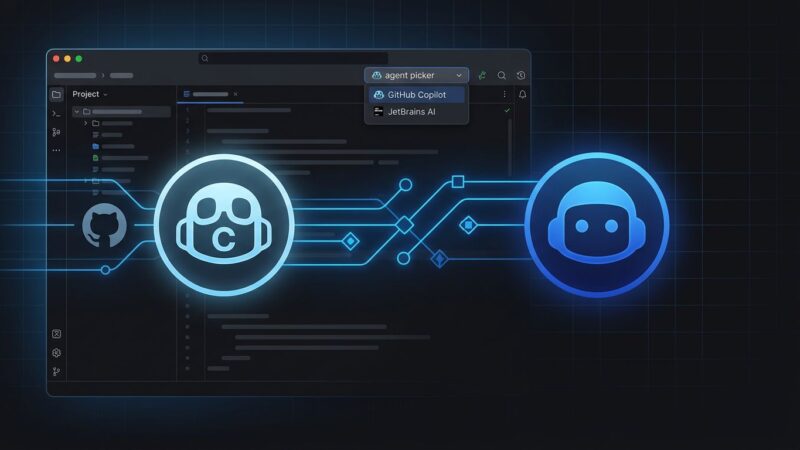Open the editor kebab options menu
This screenshot has height=450, width=800.
click(505, 94)
